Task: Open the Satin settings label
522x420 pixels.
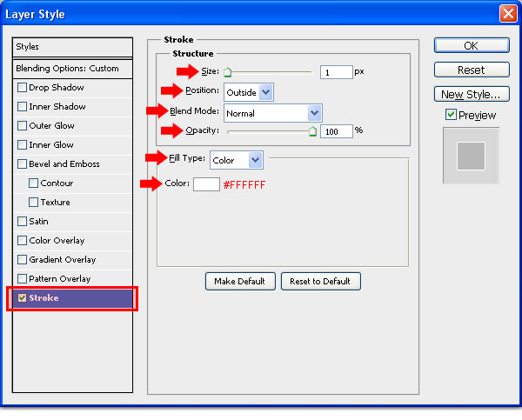Action: (38, 222)
